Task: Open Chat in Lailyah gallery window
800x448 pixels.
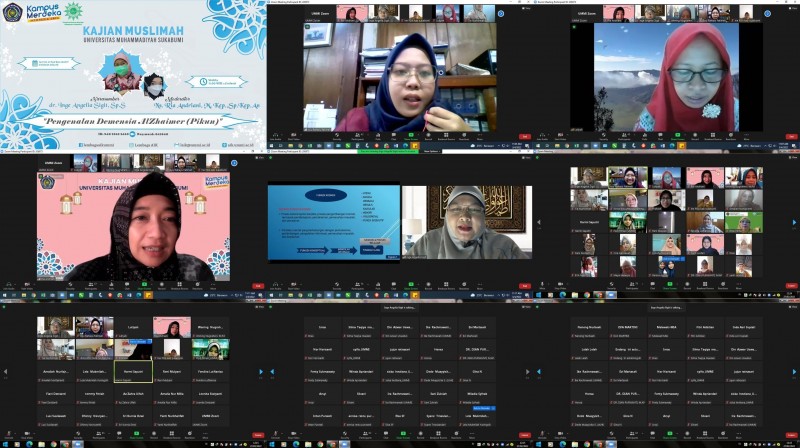Action: coord(119,435)
